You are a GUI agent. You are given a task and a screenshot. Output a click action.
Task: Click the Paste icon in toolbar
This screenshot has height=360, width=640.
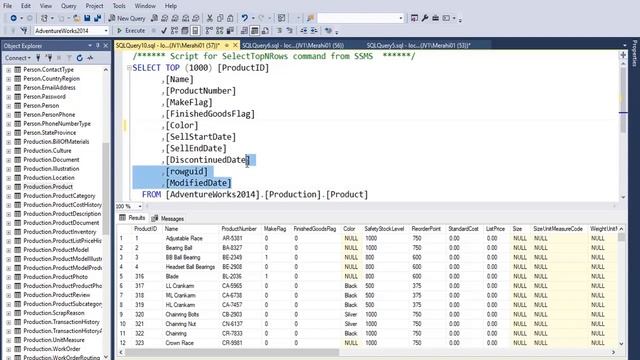pos(230,18)
